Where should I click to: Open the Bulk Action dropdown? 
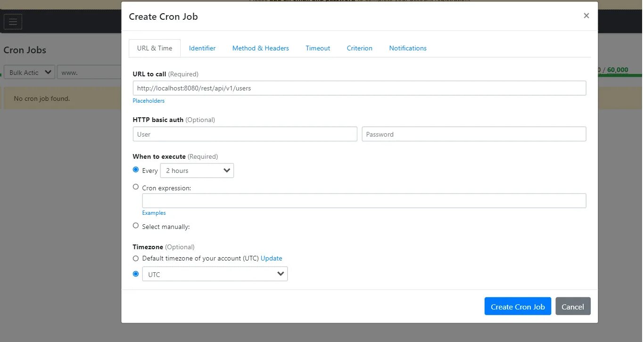[x=29, y=73]
